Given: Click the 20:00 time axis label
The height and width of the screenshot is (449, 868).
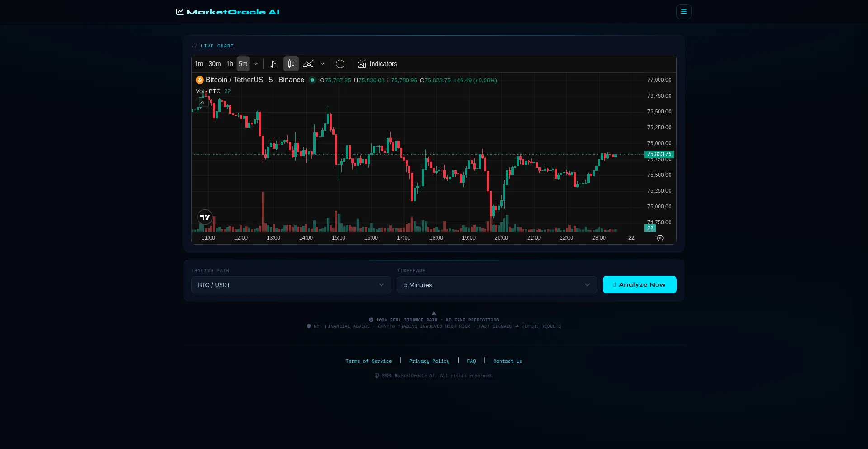Looking at the screenshot, I should click(501, 238).
